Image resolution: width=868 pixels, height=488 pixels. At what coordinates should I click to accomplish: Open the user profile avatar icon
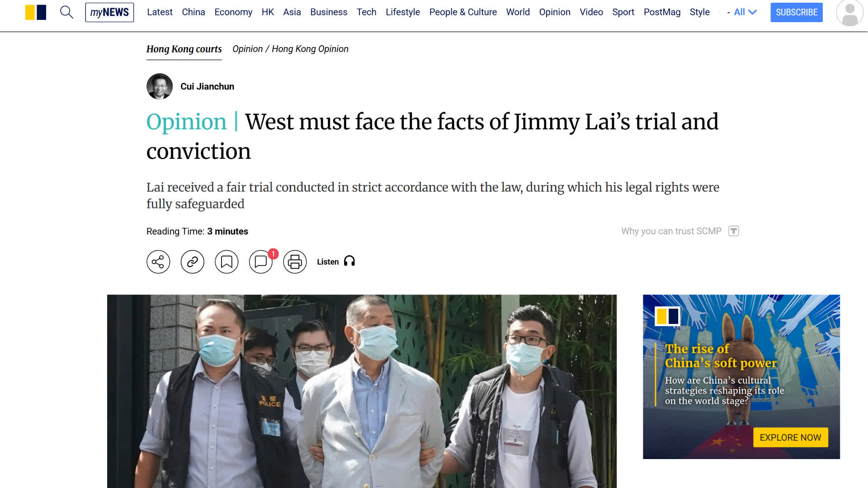point(849,13)
